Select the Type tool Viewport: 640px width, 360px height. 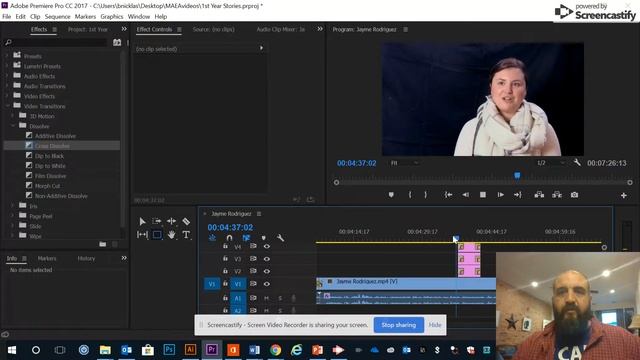(186, 235)
